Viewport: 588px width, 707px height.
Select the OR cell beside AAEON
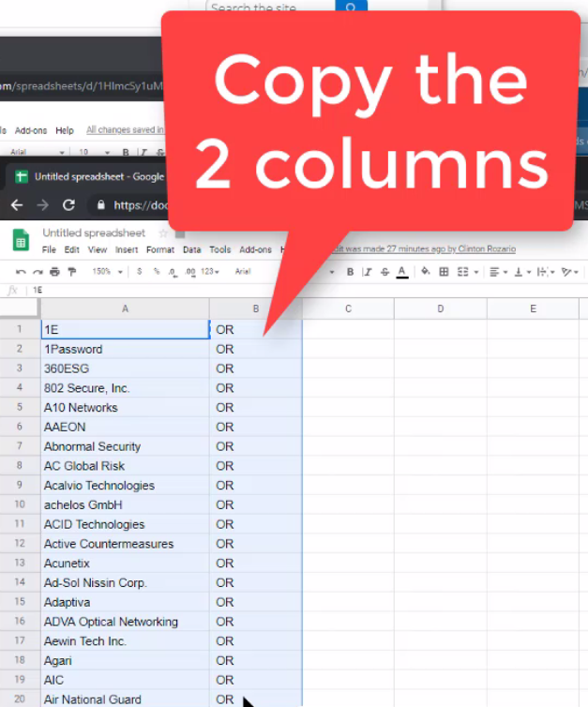[x=256, y=427]
